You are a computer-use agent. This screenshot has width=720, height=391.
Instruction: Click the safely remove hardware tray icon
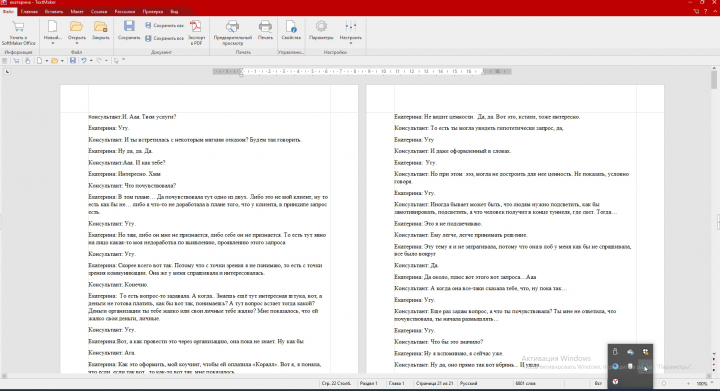615,352
